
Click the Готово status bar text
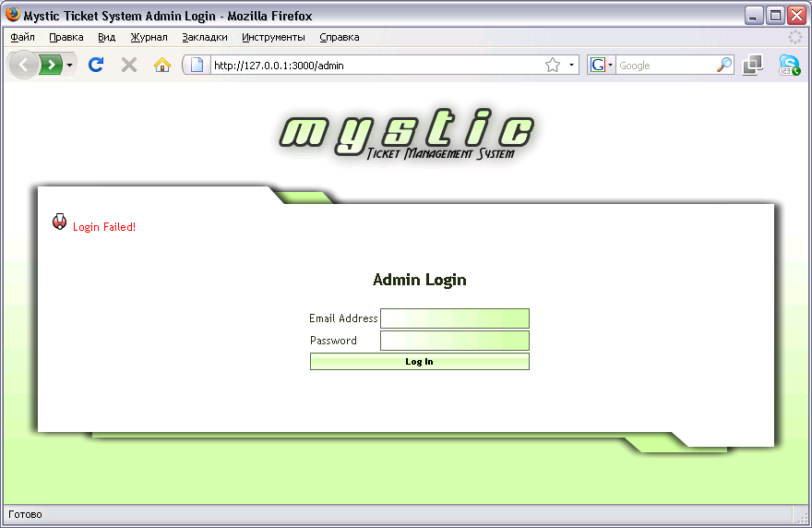(x=26, y=514)
